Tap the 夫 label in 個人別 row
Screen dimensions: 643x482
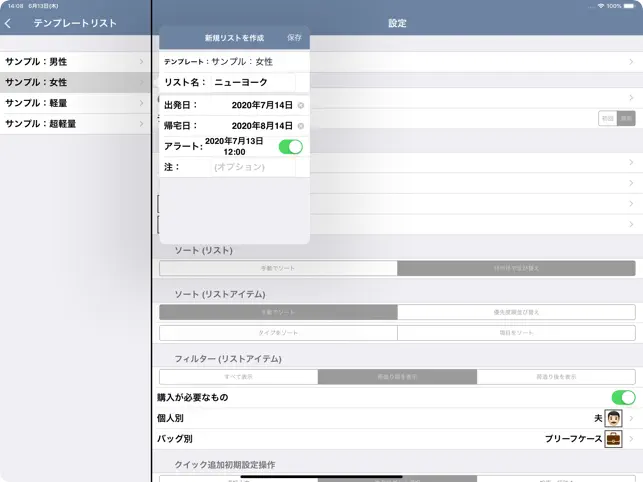(x=598, y=418)
